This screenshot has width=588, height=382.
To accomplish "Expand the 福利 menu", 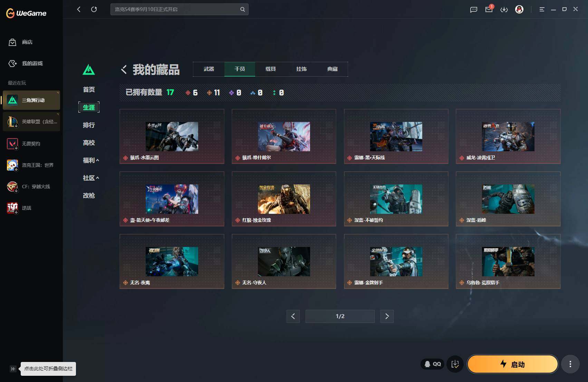I will click(91, 160).
